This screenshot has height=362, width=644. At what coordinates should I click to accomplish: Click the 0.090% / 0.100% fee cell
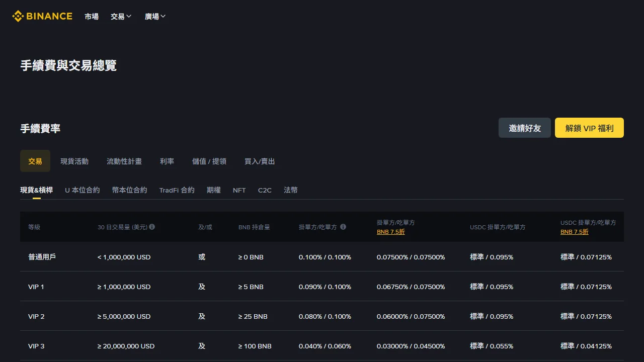click(x=325, y=287)
